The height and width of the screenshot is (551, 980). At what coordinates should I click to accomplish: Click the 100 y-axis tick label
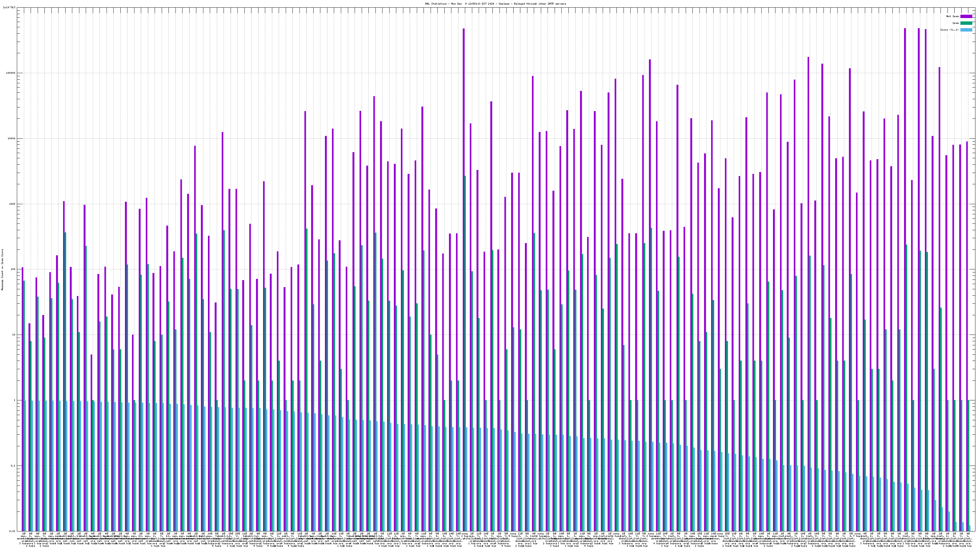click(13, 269)
